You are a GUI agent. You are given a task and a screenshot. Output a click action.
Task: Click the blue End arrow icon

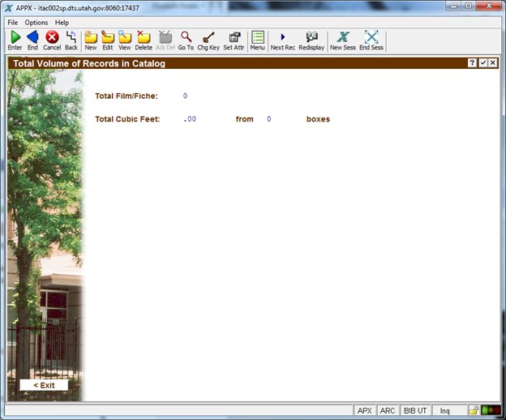point(32,37)
